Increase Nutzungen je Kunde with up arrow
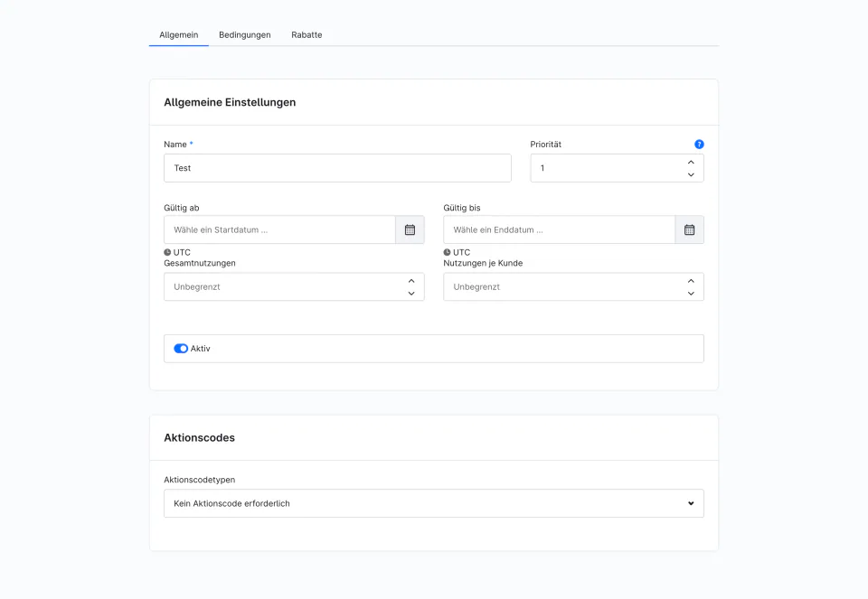The width and height of the screenshot is (868, 599). (691, 281)
